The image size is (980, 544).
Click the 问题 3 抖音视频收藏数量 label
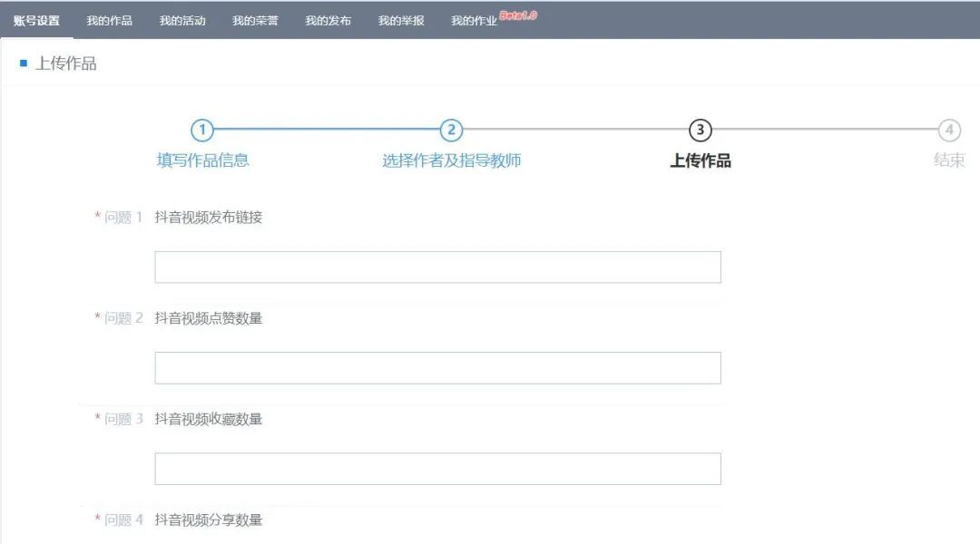(178, 419)
